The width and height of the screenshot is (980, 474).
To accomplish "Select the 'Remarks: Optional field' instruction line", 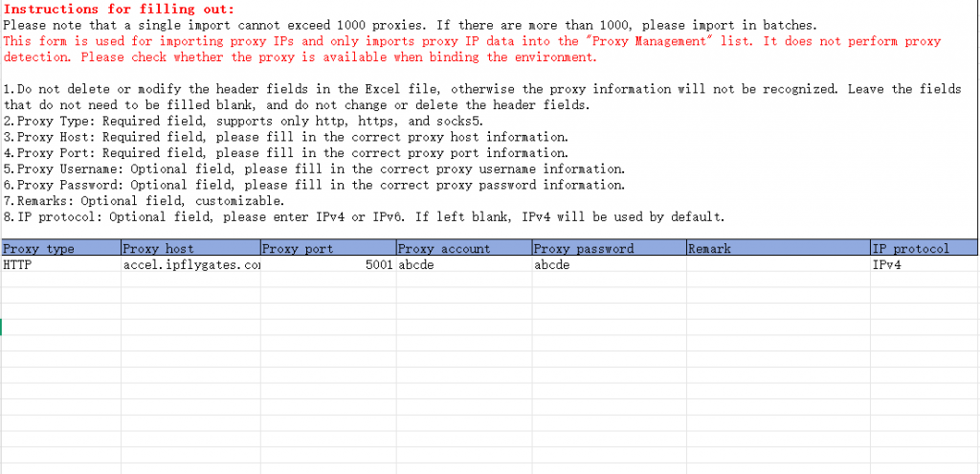I will coord(144,201).
